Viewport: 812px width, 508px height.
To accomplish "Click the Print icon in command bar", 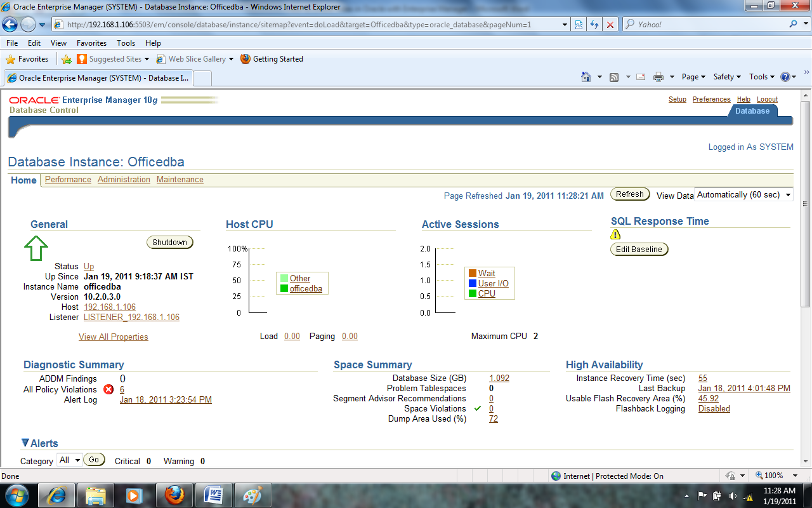I will (x=658, y=77).
